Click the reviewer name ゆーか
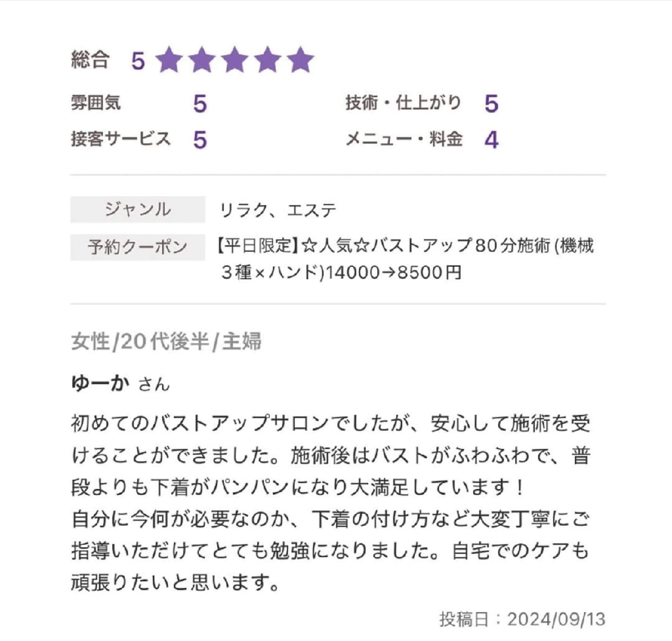The image size is (672, 641). pyautogui.click(x=100, y=383)
